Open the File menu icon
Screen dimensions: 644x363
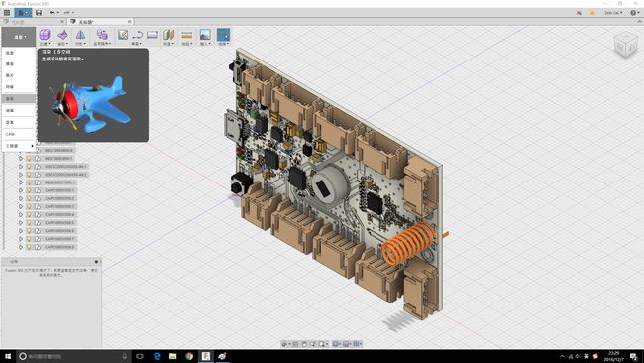23,13
